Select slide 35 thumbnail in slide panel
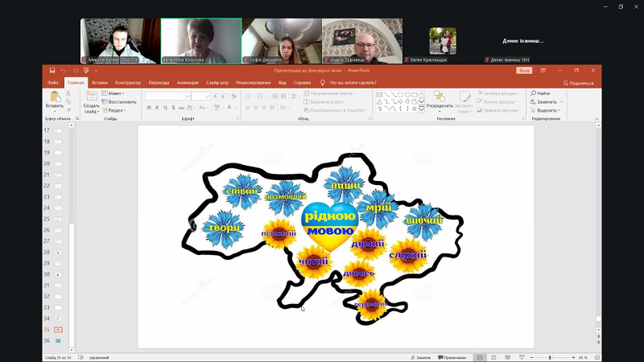This screenshot has height=362, width=644. pos(58,330)
